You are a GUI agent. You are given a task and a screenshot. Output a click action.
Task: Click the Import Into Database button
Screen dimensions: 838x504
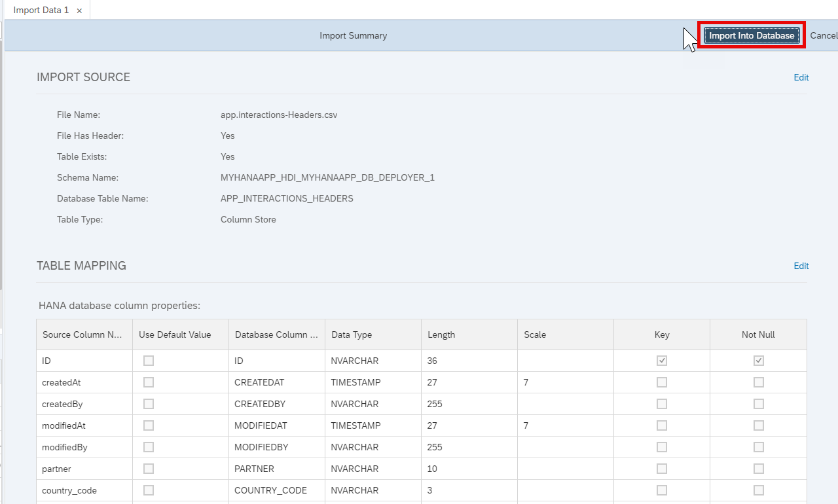(x=751, y=35)
